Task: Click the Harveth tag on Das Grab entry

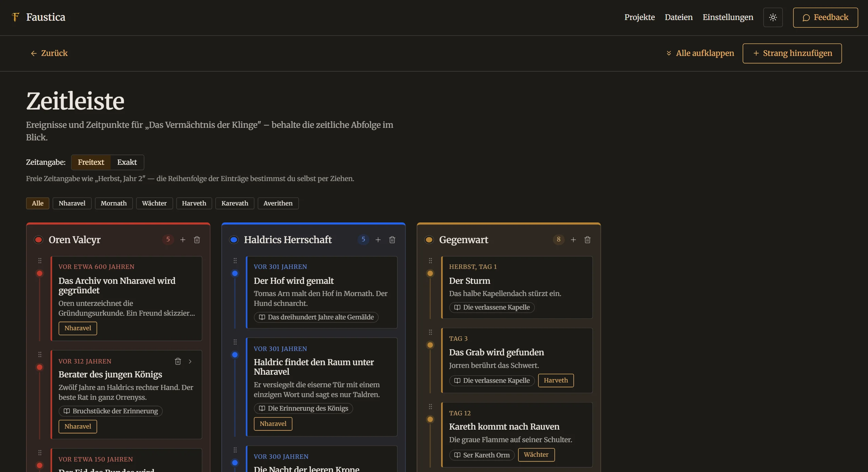Action: pyautogui.click(x=556, y=380)
